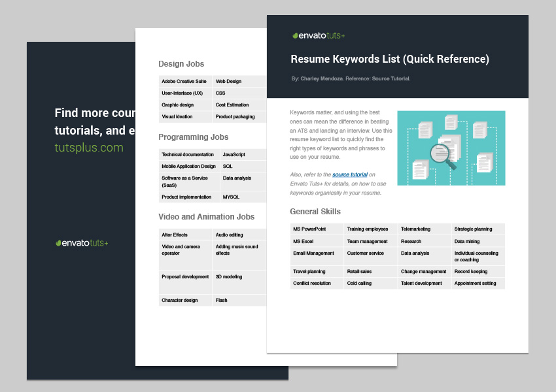Open the green tutsplus.com link
Screen dimensions: 556x392
89,148
